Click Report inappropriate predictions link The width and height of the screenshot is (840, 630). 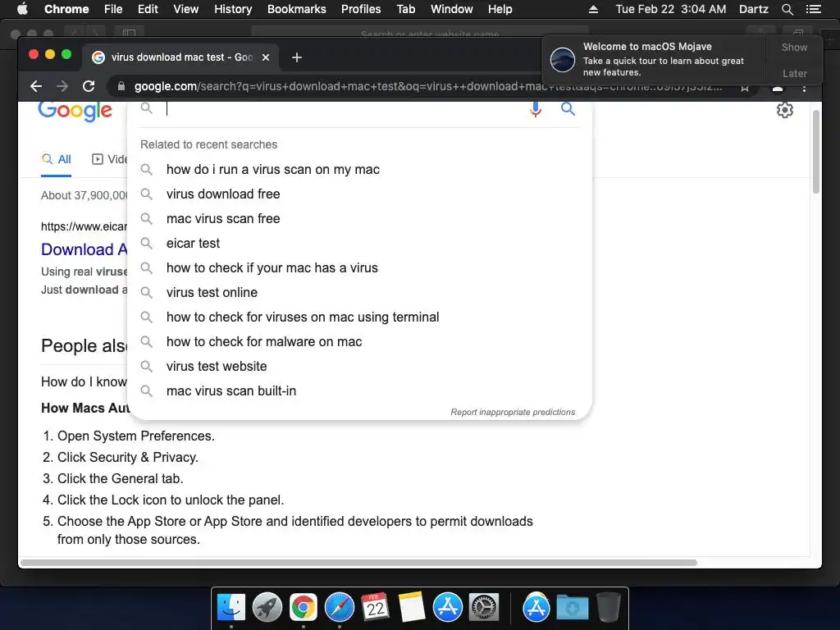click(x=513, y=412)
